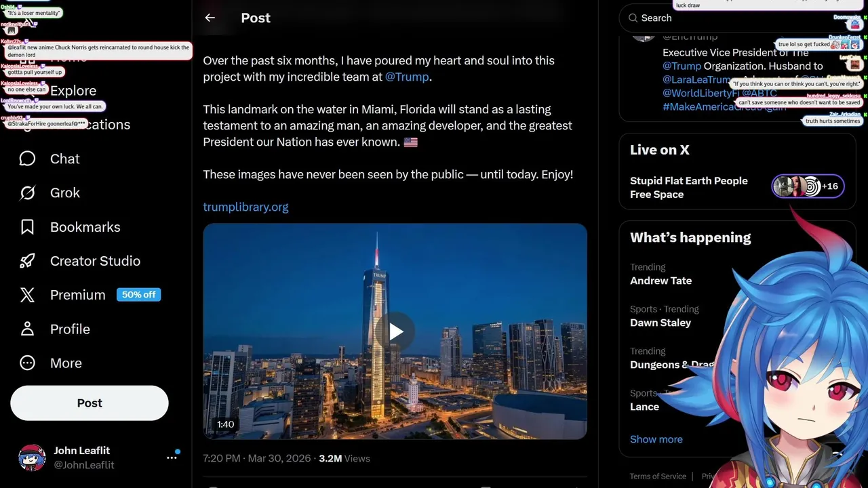Play the Trump tower video
Viewport: 868px width, 488px height.
(395, 331)
